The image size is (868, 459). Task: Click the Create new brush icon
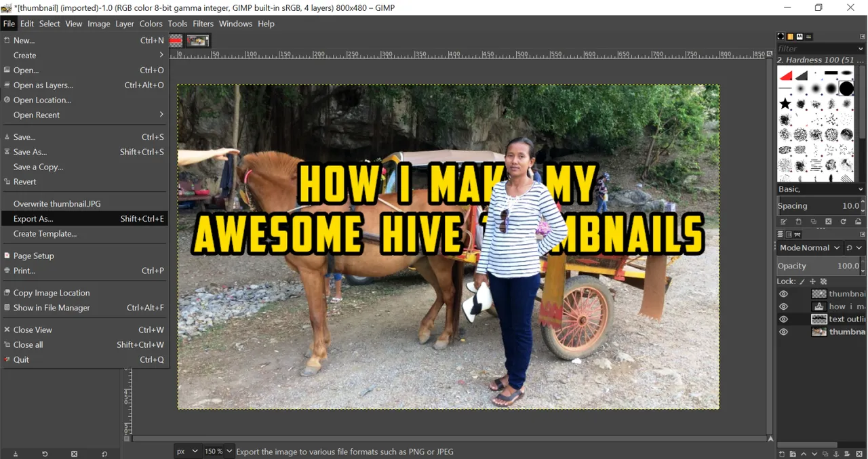coord(799,222)
